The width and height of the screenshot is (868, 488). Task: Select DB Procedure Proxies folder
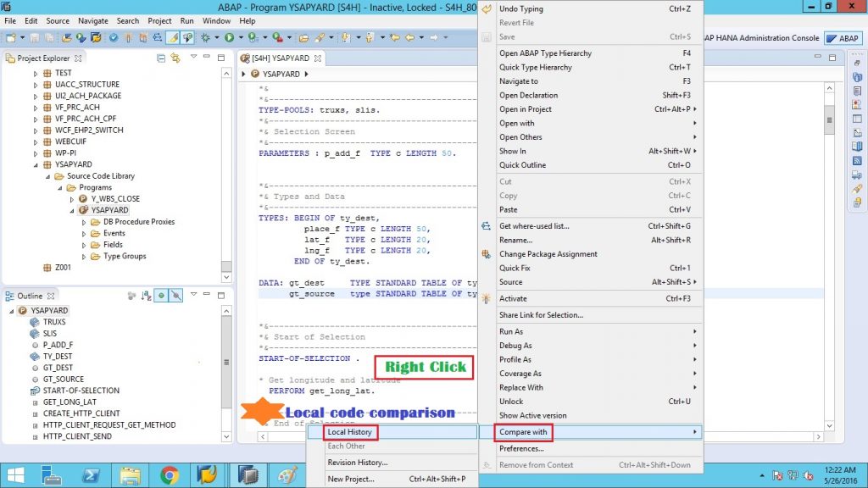139,222
